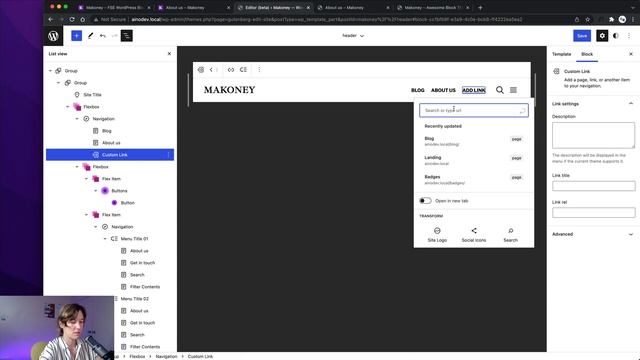Click the Search or type url field

[474, 111]
